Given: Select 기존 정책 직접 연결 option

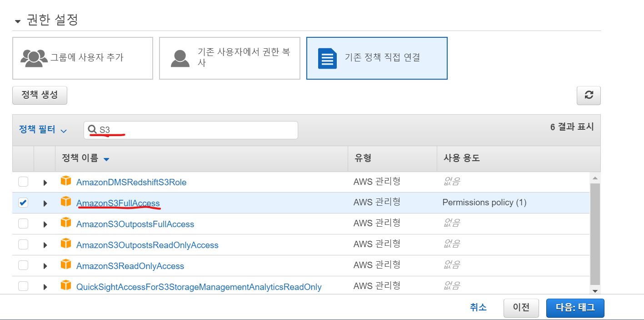Looking at the screenshot, I should [x=377, y=58].
